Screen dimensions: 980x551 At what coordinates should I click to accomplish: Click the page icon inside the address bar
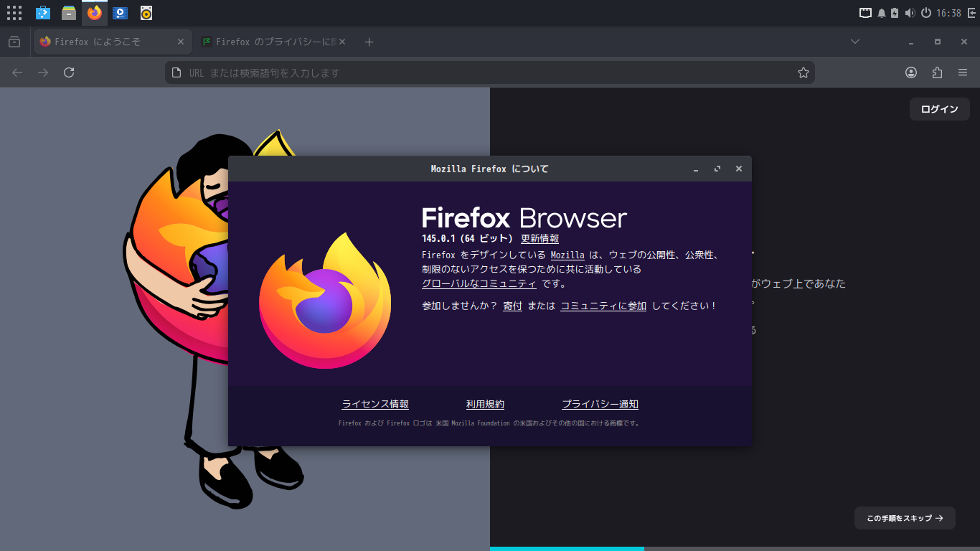(x=176, y=72)
